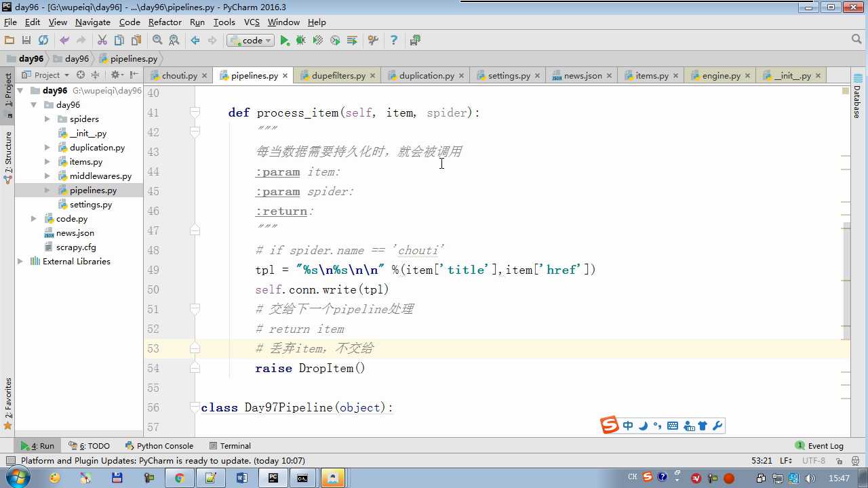Viewport: 868px width, 488px height.
Task: Open the run configuration 'code' dropdown
Action: [x=250, y=41]
